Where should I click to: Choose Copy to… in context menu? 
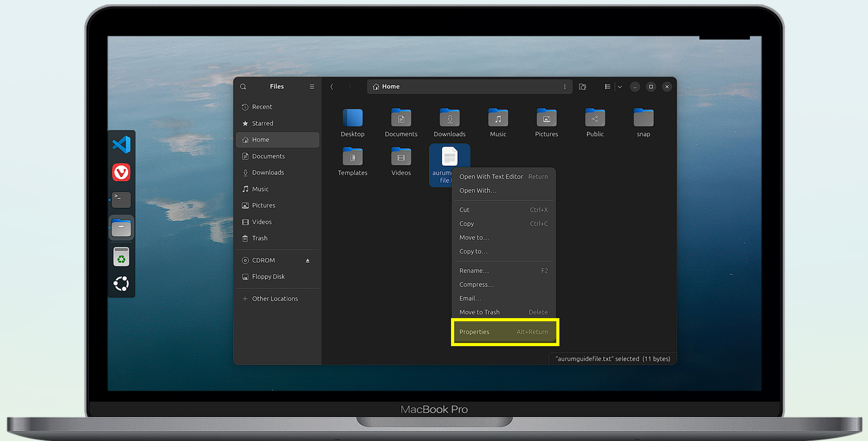[503, 251]
